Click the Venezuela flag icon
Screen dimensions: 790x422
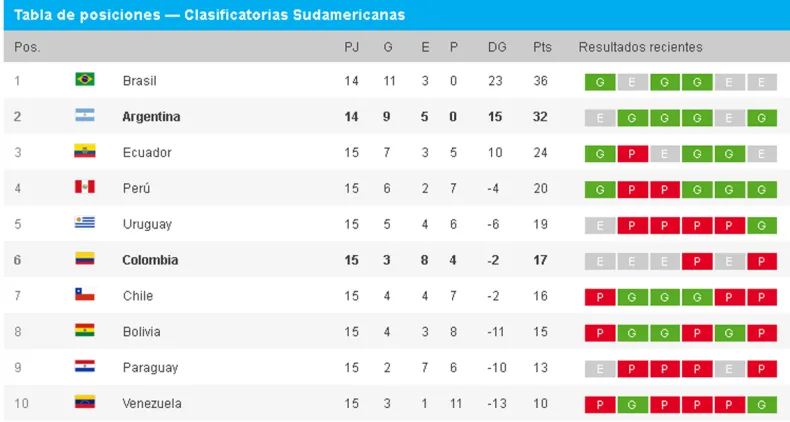85,402
